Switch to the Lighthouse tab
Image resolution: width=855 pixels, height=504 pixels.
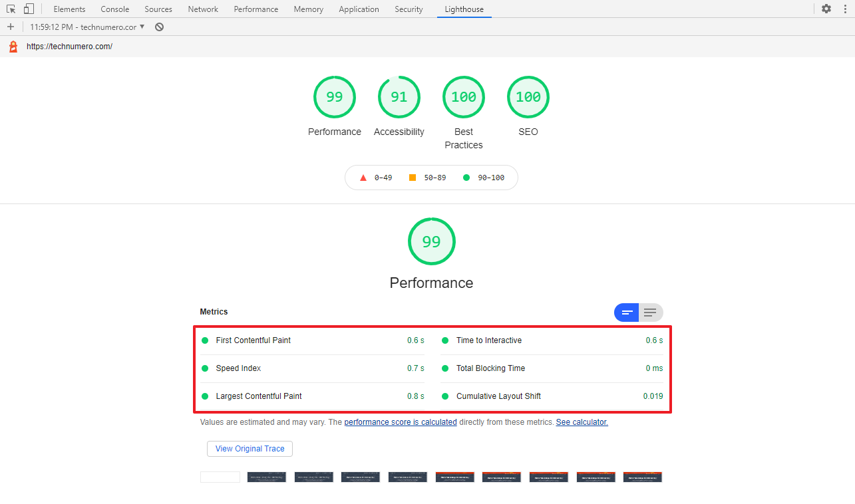(464, 9)
